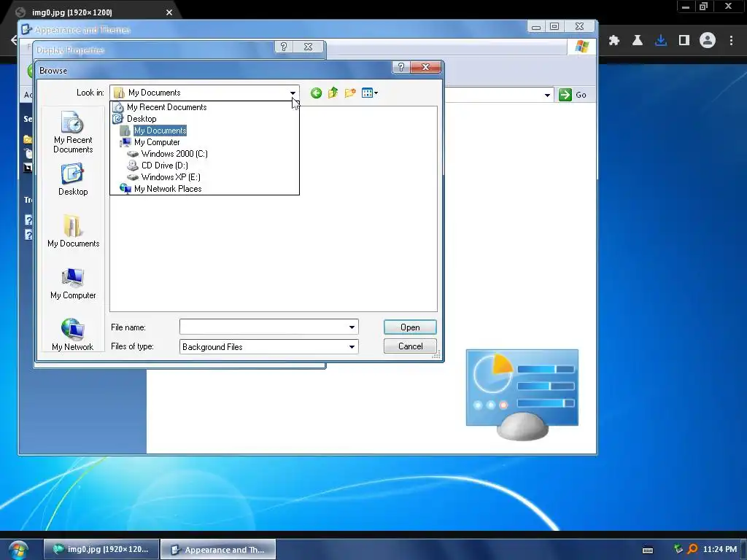
Task: Click the Windows flag logo
Action: click(581, 47)
